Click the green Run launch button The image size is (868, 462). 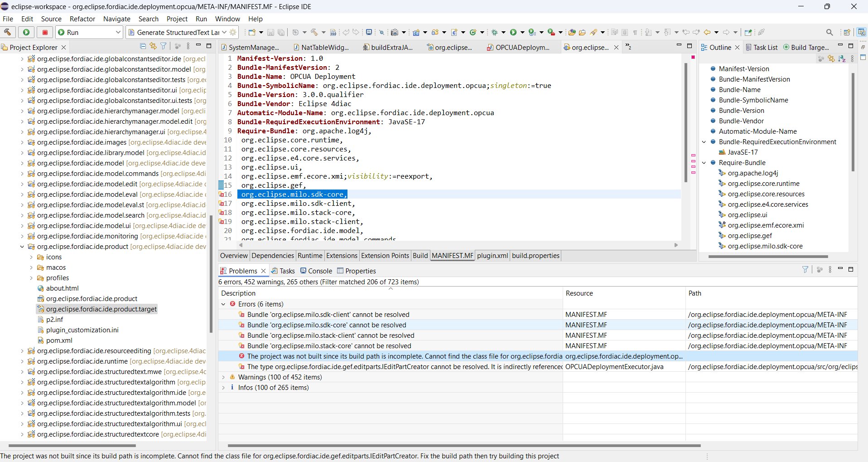(26, 32)
